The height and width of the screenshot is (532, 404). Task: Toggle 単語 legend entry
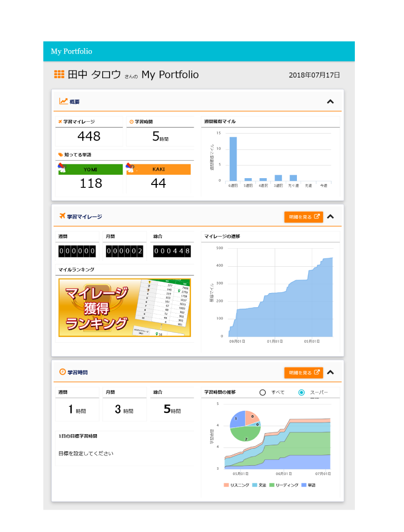pos(308,485)
